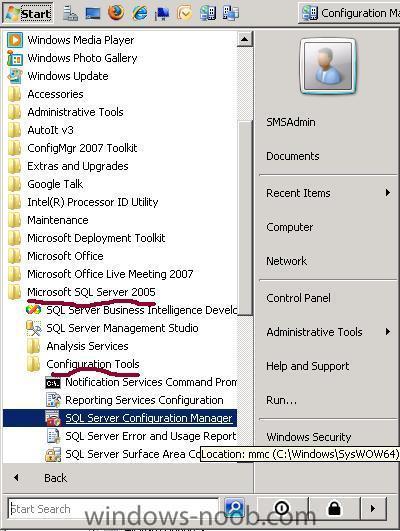Screen dimensions: 400x531
Task: Lock the computer with the padlock button
Action: point(334,508)
